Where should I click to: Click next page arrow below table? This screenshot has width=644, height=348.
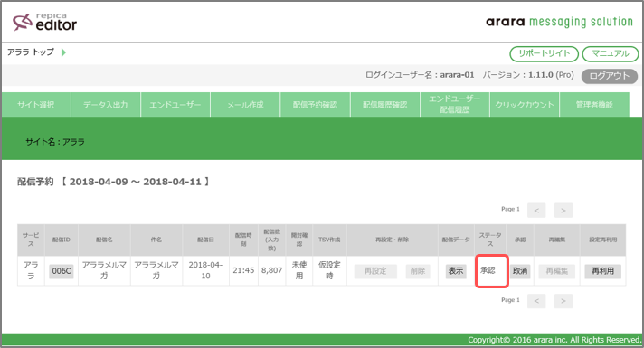pos(563,301)
